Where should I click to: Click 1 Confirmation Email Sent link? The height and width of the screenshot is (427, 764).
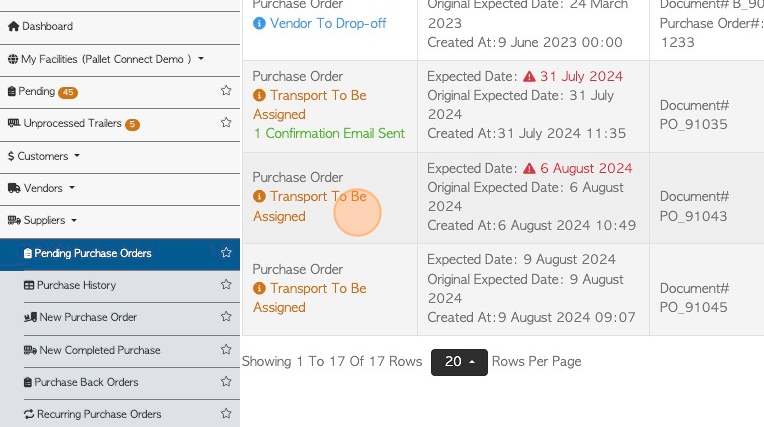click(x=329, y=134)
